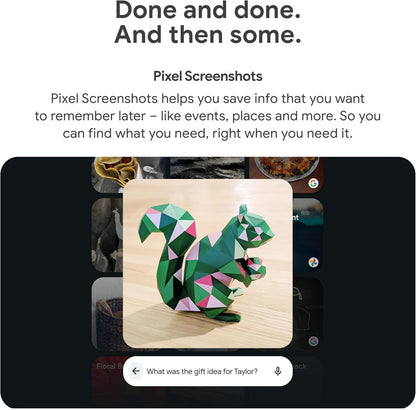
Task: Open the pizza screenshot thumbnail
Action: (286, 175)
